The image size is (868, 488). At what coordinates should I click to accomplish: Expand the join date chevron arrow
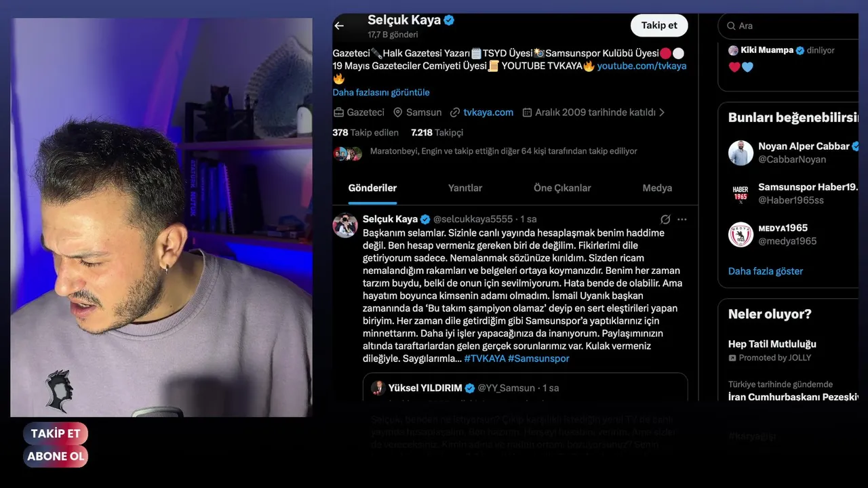(x=662, y=113)
